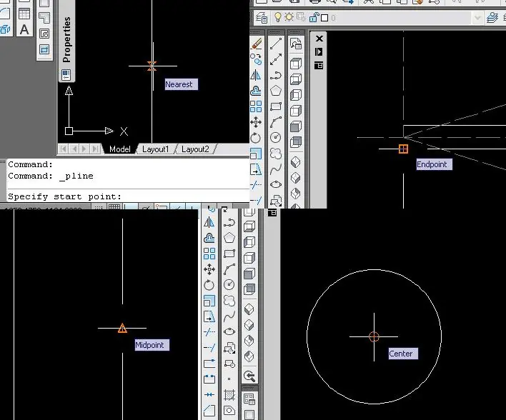Click the Layer Previous icon
Screen dimensions: 506x420
[492, 17]
